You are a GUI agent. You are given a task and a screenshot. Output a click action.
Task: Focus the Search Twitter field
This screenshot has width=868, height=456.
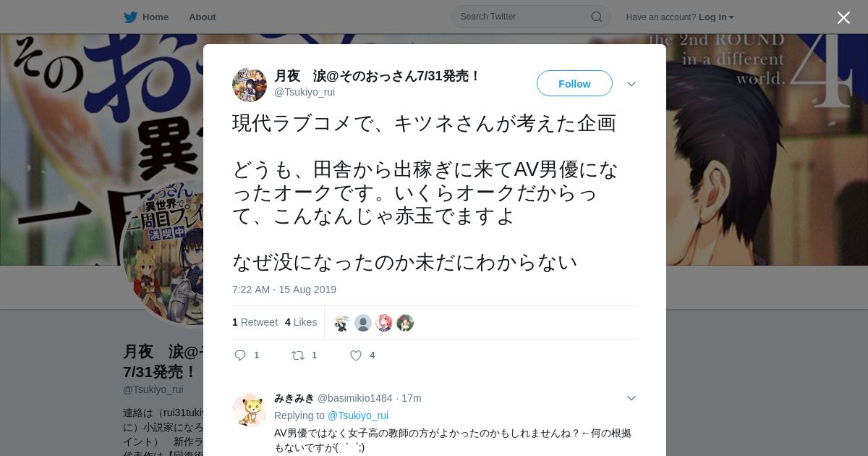coord(531,17)
